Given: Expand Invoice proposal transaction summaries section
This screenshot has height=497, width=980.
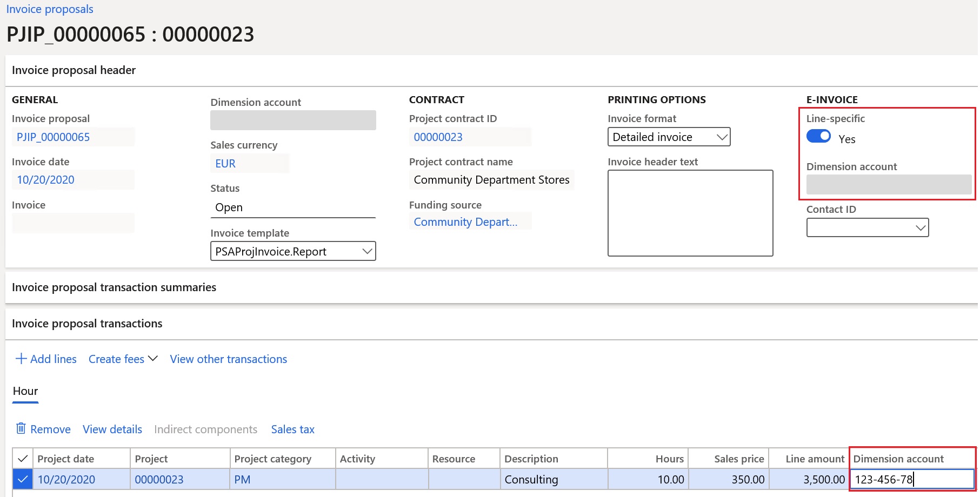Looking at the screenshot, I should [x=114, y=287].
